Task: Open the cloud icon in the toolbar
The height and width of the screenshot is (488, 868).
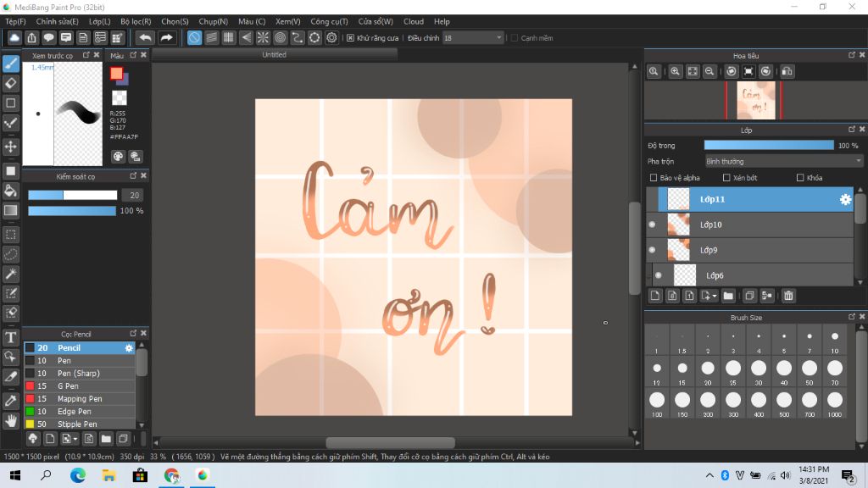Action: tap(14, 37)
